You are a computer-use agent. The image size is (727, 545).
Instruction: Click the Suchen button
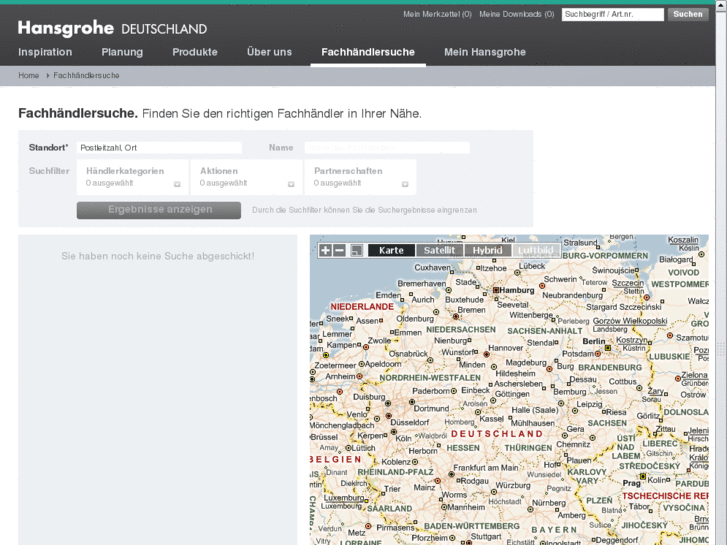[x=688, y=14]
